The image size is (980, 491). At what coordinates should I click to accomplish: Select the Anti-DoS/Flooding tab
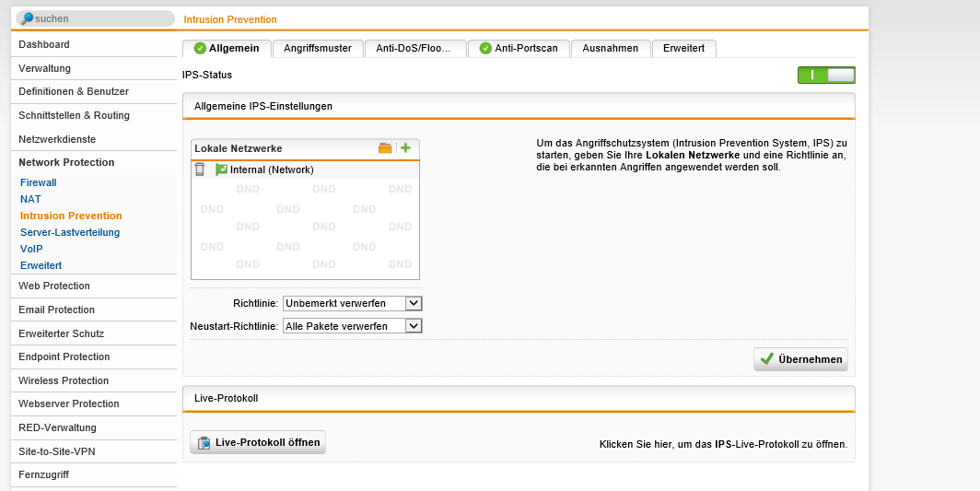[x=414, y=49]
